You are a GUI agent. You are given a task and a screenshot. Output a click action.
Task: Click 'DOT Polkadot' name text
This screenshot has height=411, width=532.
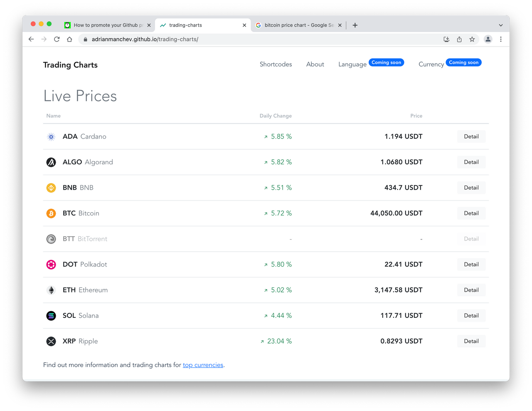click(85, 265)
